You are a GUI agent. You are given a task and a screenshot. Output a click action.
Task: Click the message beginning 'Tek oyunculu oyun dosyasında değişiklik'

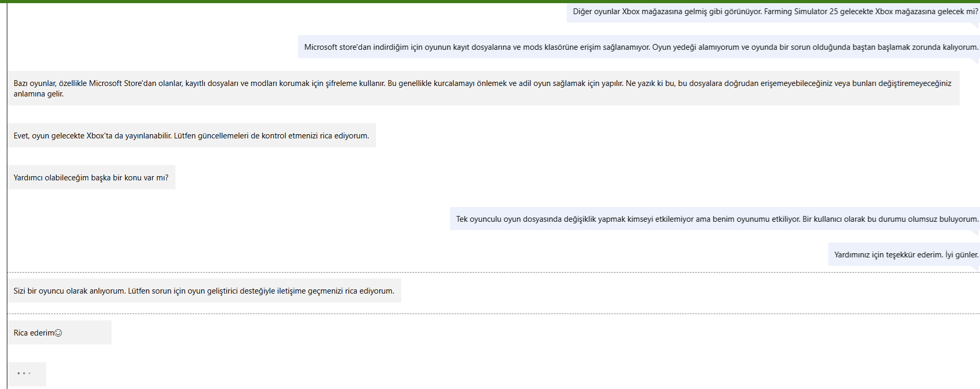click(x=715, y=219)
